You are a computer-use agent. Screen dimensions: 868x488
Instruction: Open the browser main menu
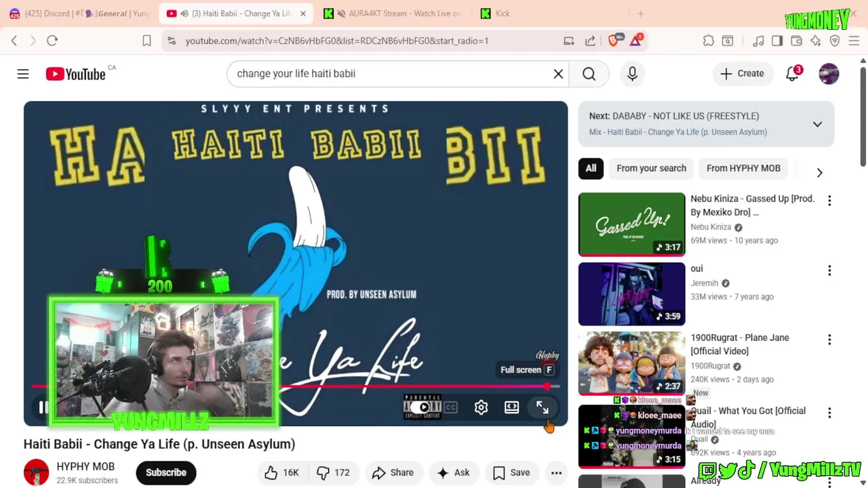point(854,41)
